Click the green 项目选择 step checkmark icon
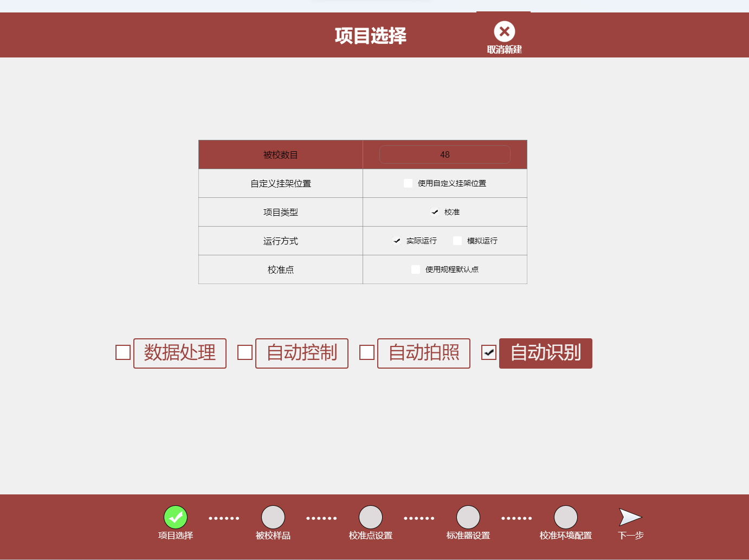This screenshot has width=749, height=560. pyautogui.click(x=176, y=517)
